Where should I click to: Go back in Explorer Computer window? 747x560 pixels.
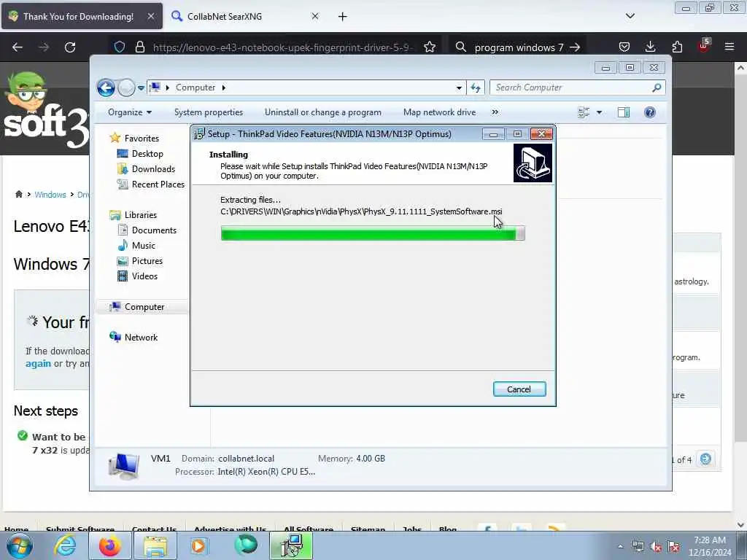pos(106,87)
